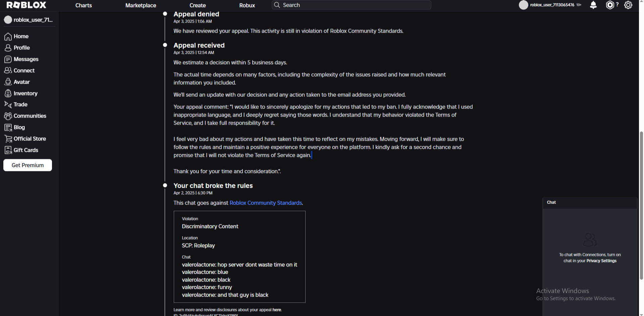
Task: Select the Avatar icon in sidebar
Action: (x=8, y=82)
